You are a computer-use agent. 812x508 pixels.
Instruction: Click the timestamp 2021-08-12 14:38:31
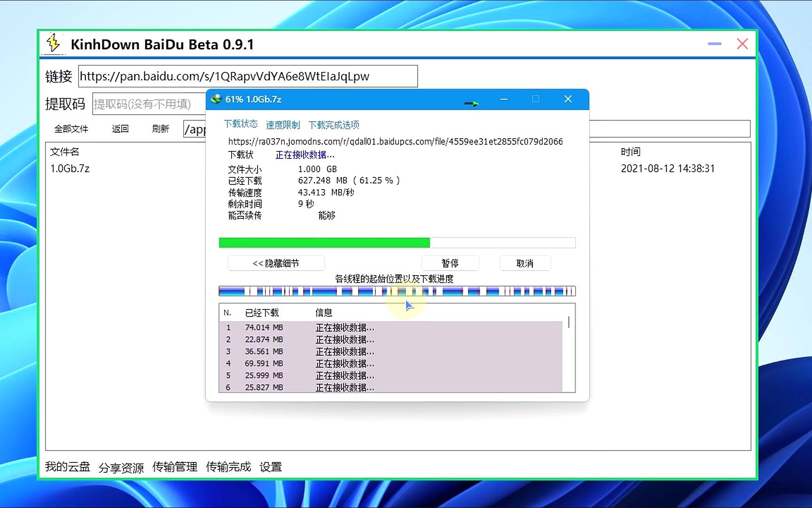tap(668, 168)
